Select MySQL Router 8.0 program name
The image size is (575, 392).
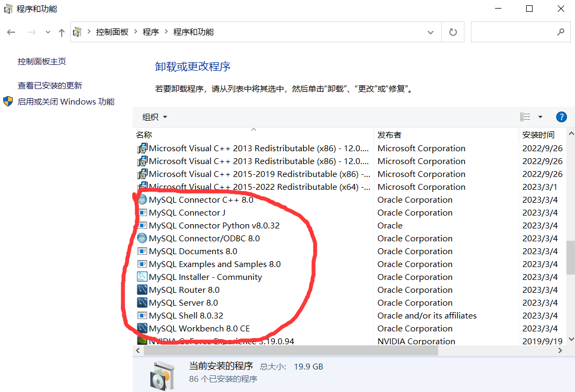184,290
